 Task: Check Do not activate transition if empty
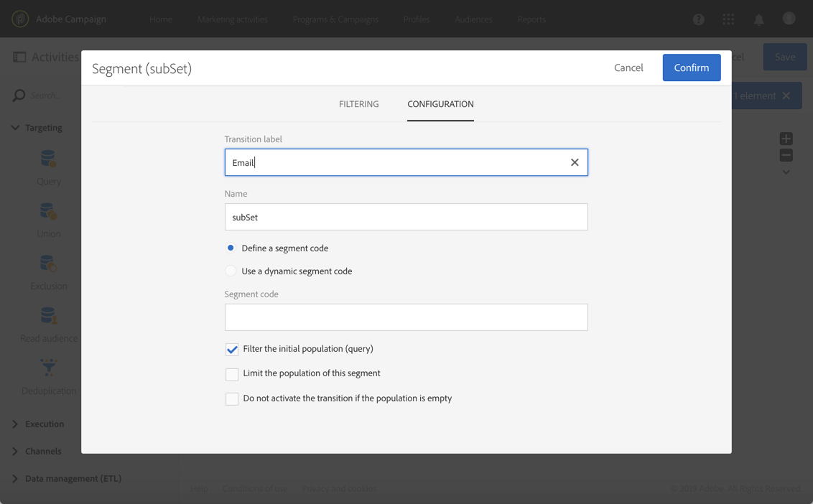tap(232, 398)
